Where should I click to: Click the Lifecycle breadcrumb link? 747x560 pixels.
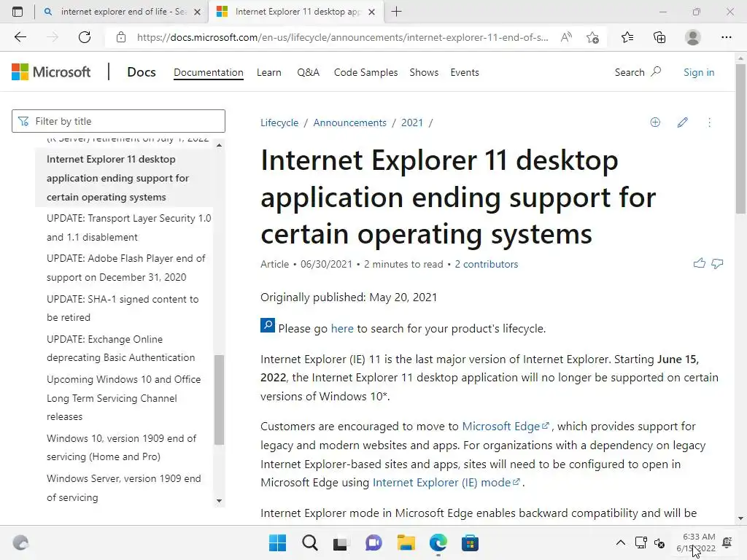click(279, 122)
